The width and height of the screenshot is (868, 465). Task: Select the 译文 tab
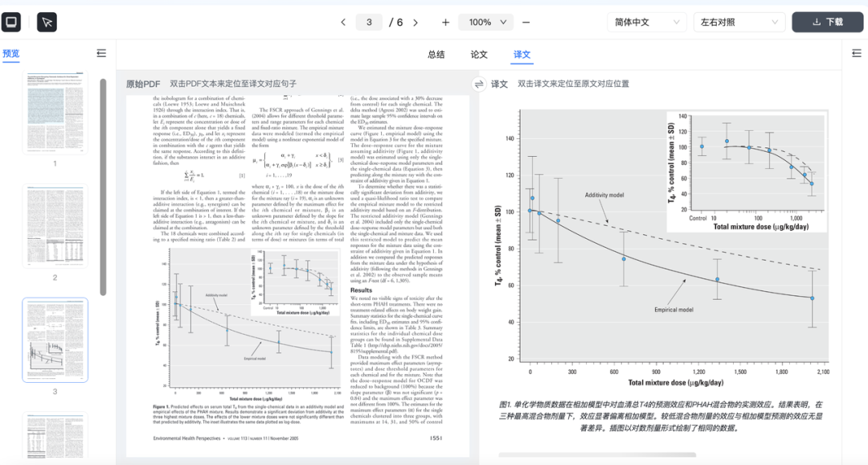tap(522, 55)
